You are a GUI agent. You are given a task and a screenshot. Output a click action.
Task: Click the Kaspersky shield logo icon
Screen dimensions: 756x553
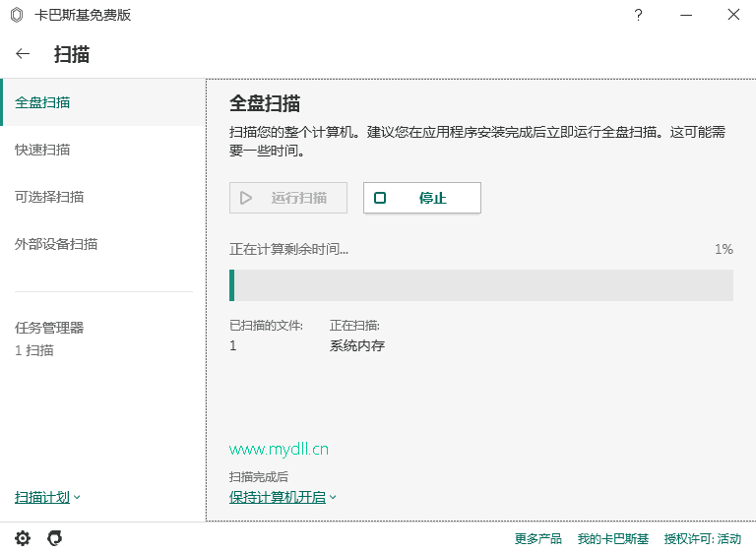pyautogui.click(x=17, y=15)
